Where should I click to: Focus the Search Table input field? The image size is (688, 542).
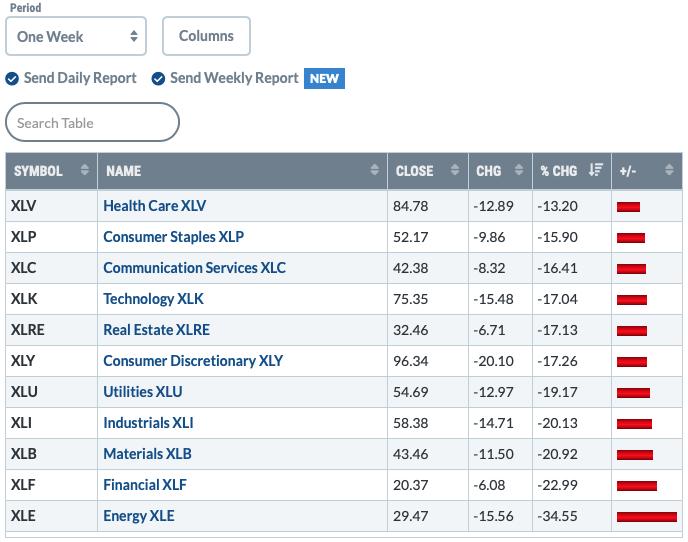click(93, 122)
